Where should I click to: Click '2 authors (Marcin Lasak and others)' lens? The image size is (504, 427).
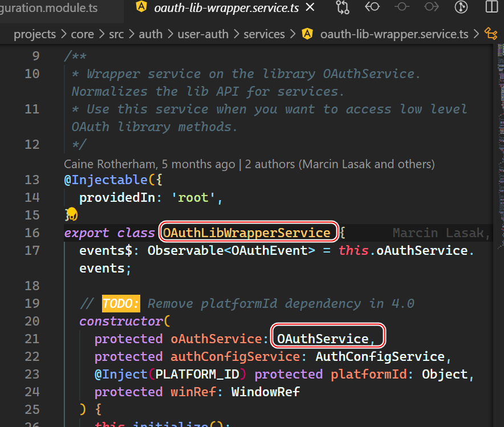[340, 164]
